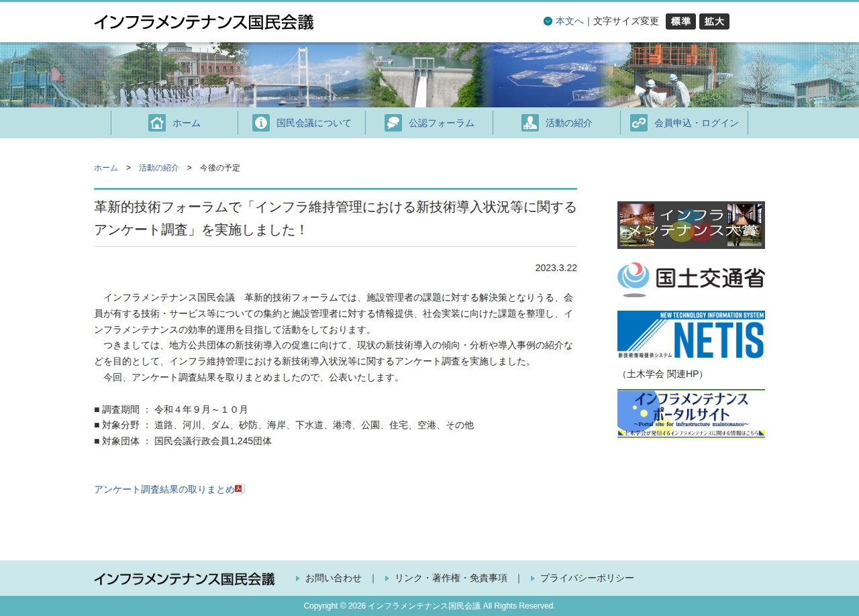Open the お問い合わせ footer link
The height and width of the screenshot is (616, 859).
[334, 578]
